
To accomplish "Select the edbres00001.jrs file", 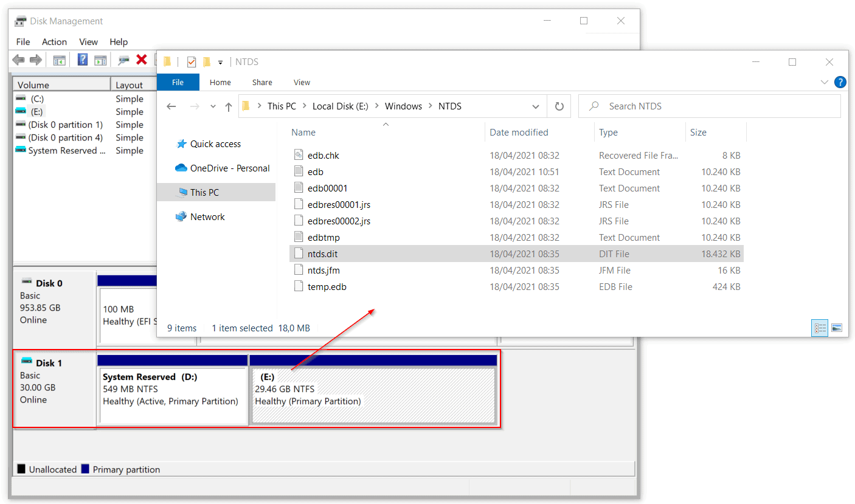I will [516, 205].
